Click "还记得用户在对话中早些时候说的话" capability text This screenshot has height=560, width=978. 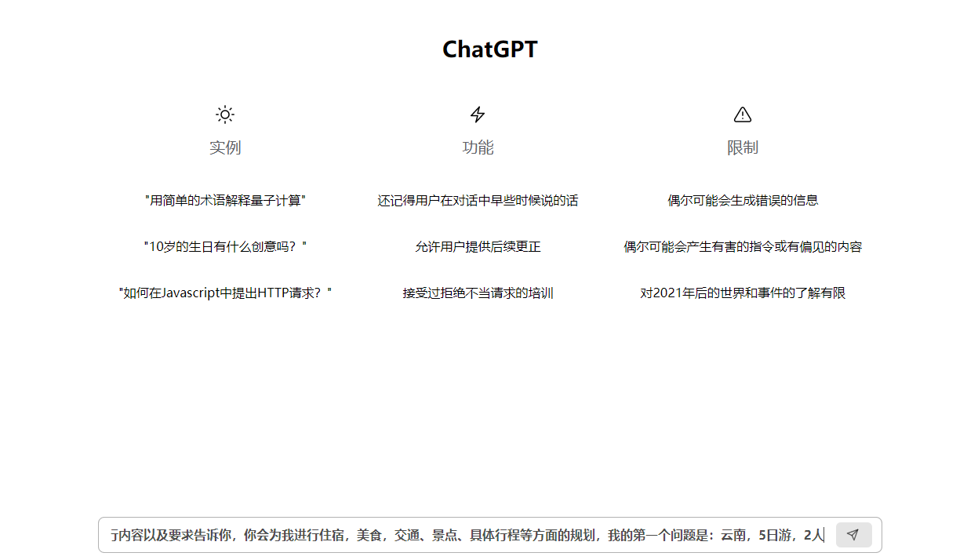point(478,201)
